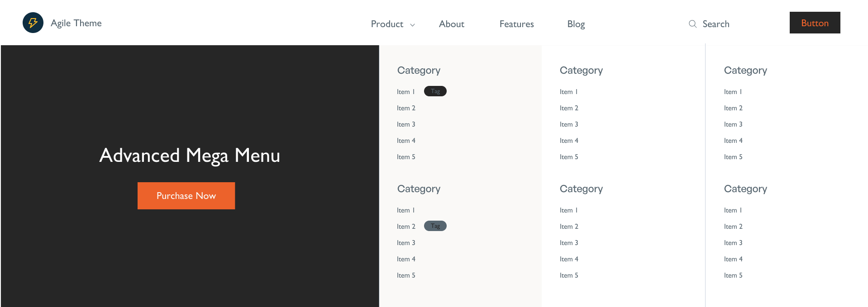The image size is (868, 307).
Task: Click the gray Tag badge beside Item 2
Action: [x=435, y=226]
